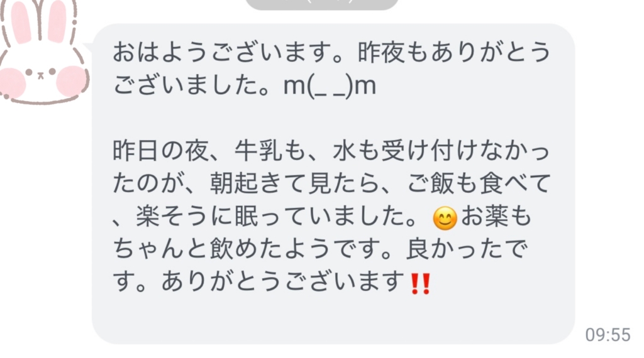This screenshot has width=644, height=358.
Task: Tap the speech bubble tail near avatar
Action: pos(88,47)
